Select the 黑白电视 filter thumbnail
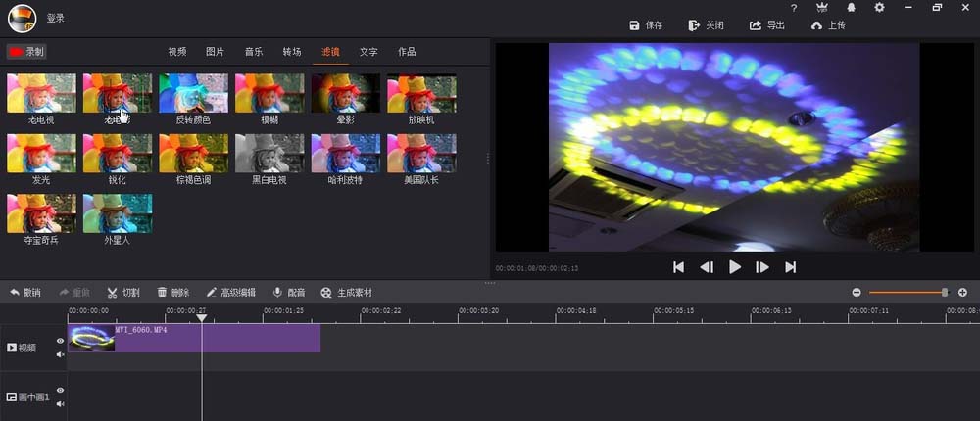 [269, 153]
